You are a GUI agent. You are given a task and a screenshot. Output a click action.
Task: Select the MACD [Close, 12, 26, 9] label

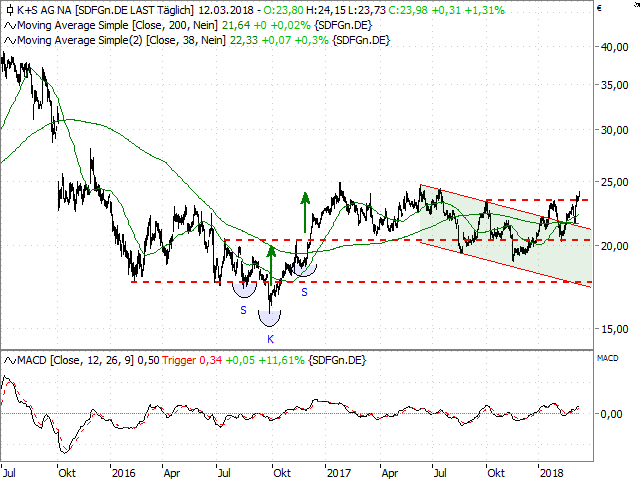pos(76,361)
